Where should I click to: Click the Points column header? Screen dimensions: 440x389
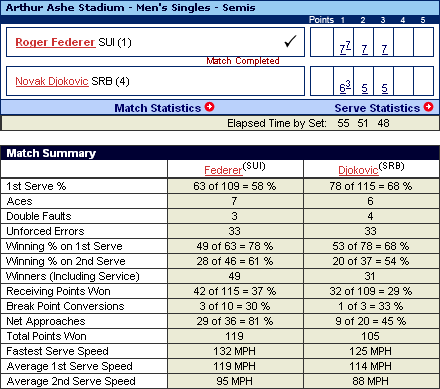[321, 20]
